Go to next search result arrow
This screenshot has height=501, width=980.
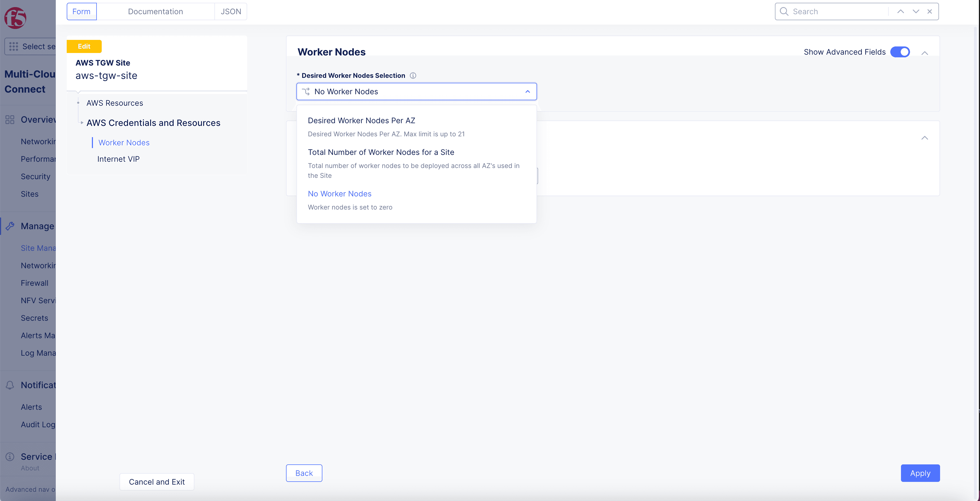pyautogui.click(x=916, y=11)
